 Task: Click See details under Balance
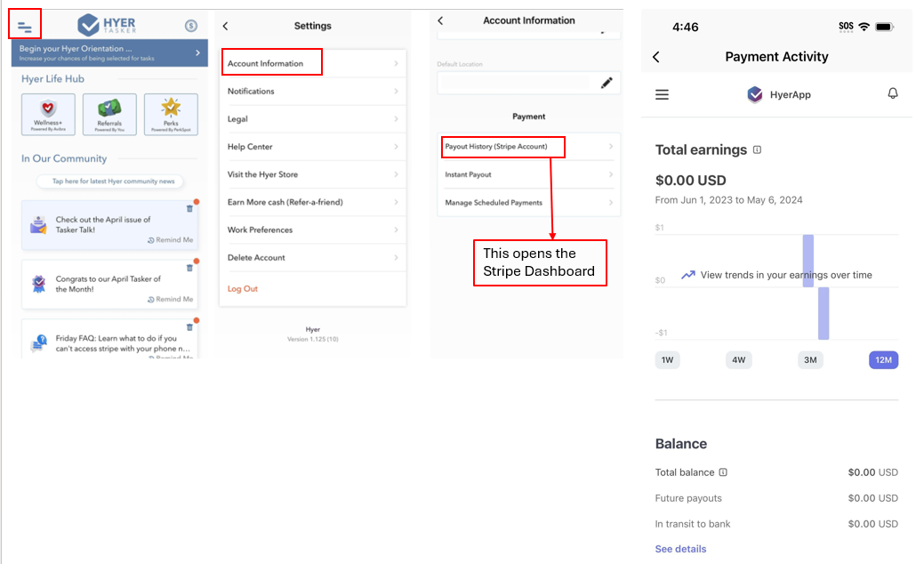click(680, 549)
